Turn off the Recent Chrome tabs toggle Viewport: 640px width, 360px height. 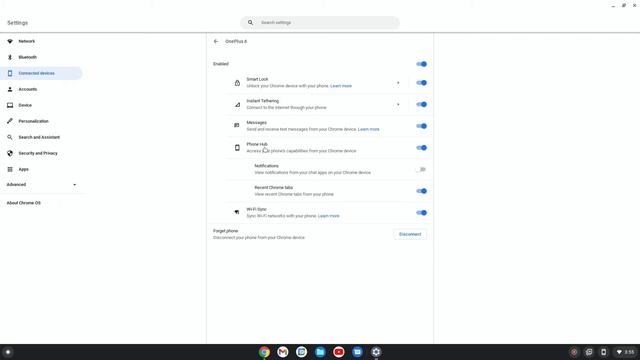[x=421, y=191]
